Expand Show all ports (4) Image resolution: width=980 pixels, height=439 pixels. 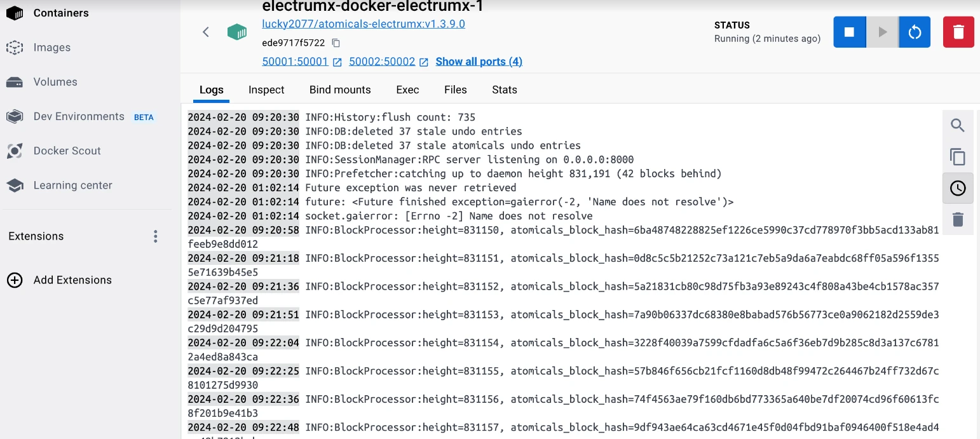pos(479,62)
